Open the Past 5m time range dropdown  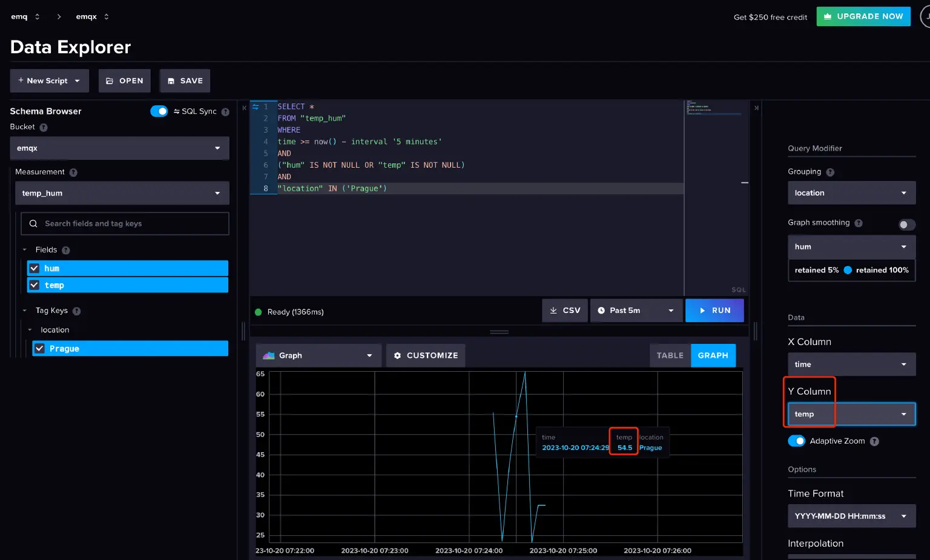[x=636, y=311]
